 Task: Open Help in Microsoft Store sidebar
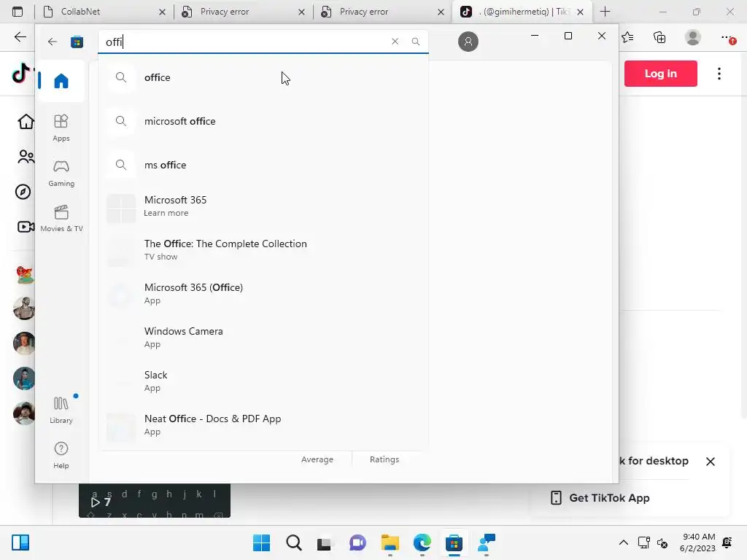[61, 455]
